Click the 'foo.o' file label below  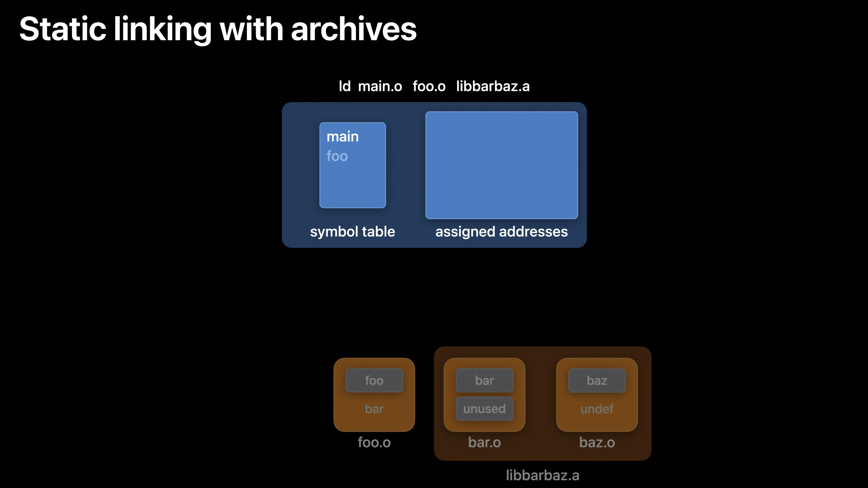(x=374, y=443)
